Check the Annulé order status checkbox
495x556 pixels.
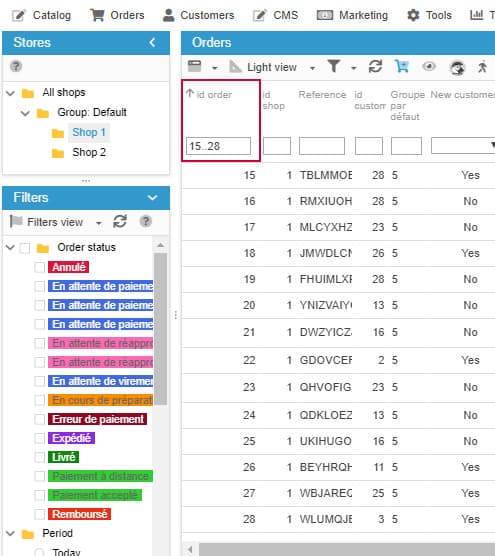[40, 267]
